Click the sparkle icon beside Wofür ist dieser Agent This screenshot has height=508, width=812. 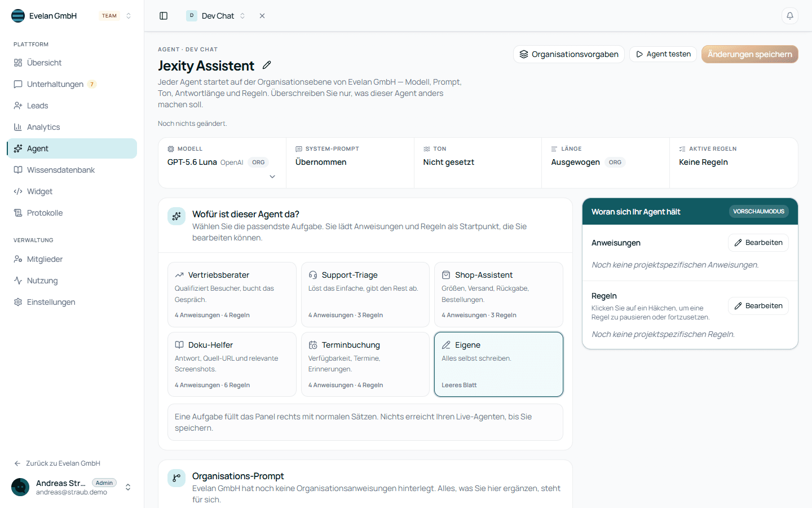[176, 216]
